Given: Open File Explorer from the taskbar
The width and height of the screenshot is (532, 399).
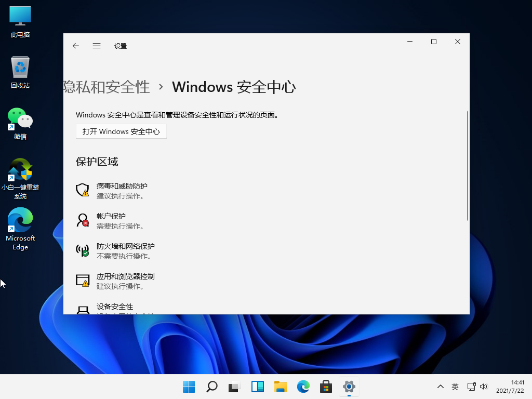Looking at the screenshot, I should point(280,387).
